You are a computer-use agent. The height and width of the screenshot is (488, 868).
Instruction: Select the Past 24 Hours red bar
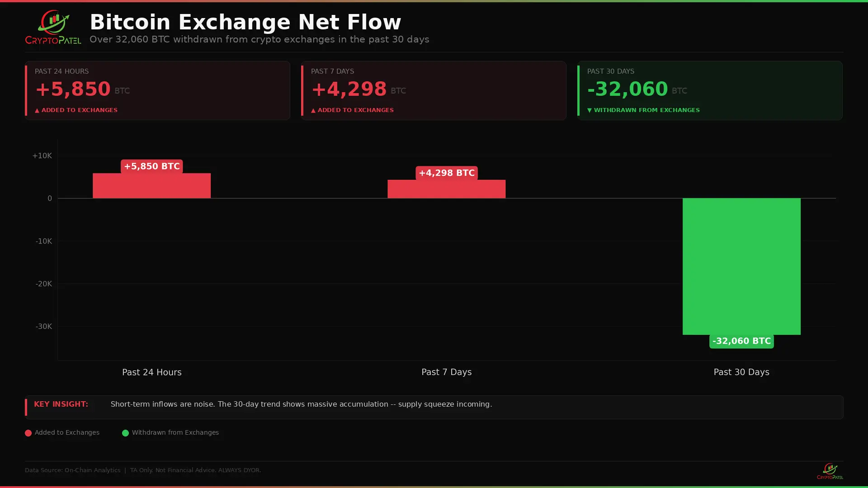[151, 186]
